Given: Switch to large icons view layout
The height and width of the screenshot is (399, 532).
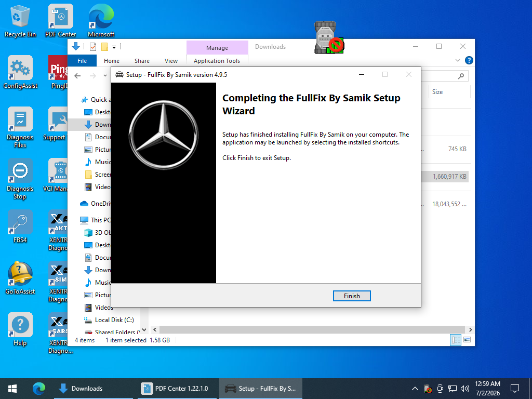Looking at the screenshot, I should coord(467,340).
